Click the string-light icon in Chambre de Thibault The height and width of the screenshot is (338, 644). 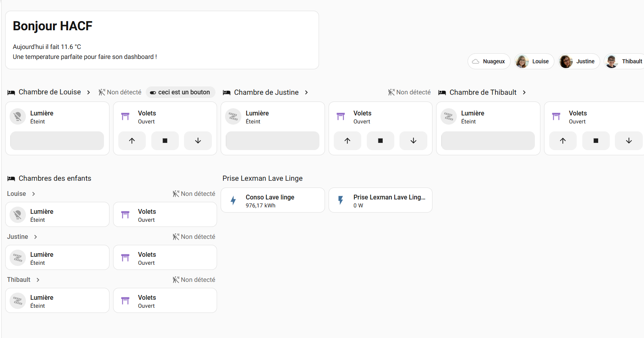pos(449,117)
